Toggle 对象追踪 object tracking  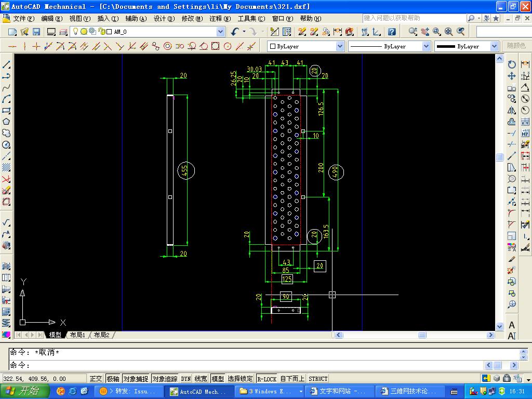click(165, 379)
